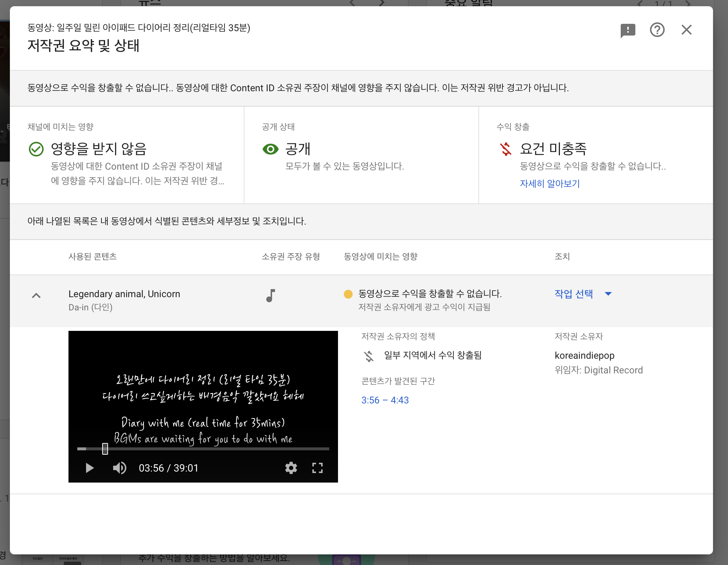
Task: Click the red monetization ineligible icon
Action: coord(506,149)
